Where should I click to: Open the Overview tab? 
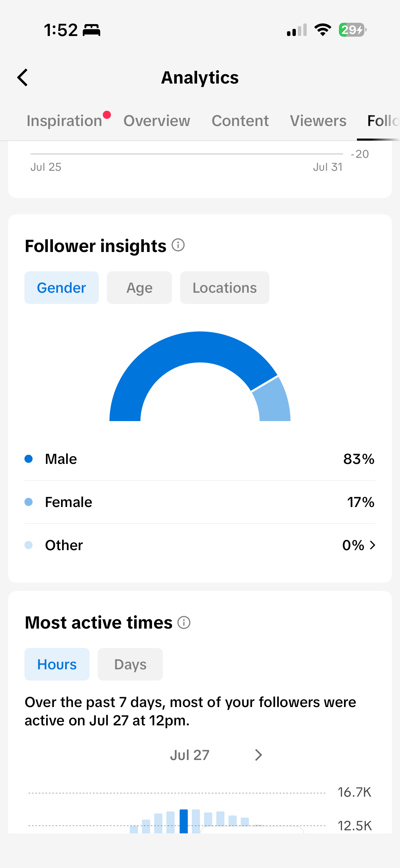pyautogui.click(x=157, y=121)
